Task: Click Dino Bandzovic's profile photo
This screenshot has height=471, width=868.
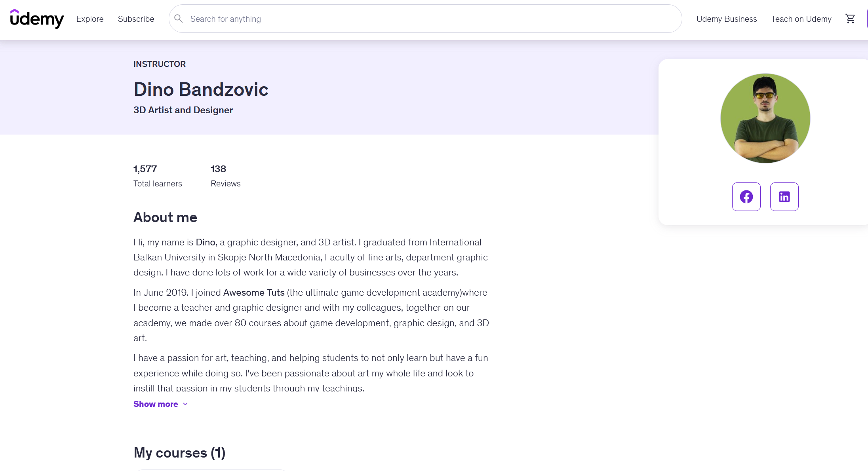Action: point(765,118)
